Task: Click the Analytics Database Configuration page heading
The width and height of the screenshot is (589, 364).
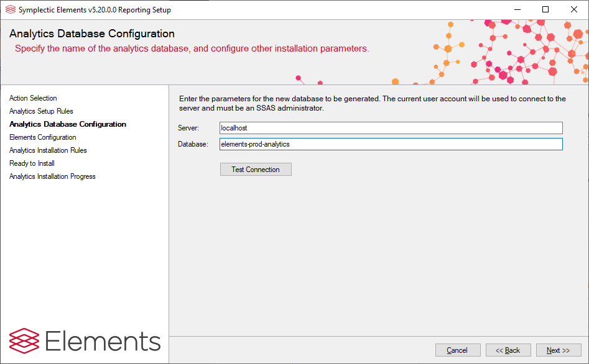Action: pos(92,34)
